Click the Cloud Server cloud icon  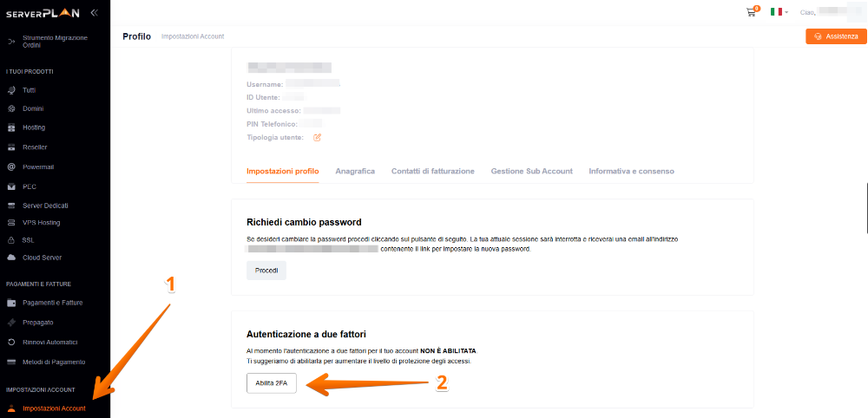tap(11, 258)
